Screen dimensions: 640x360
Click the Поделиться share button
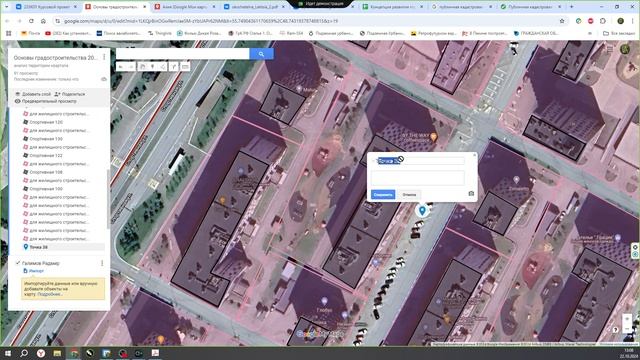(70, 94)
